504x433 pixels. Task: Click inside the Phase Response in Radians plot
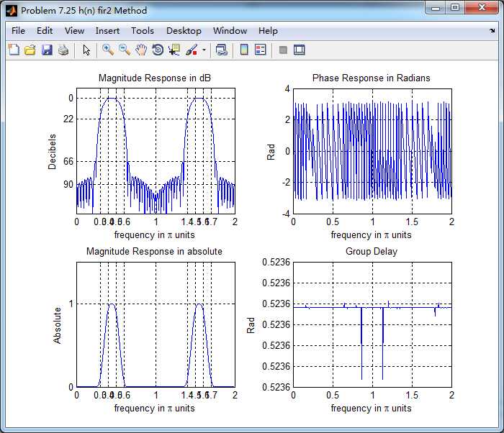coord(372,151)
